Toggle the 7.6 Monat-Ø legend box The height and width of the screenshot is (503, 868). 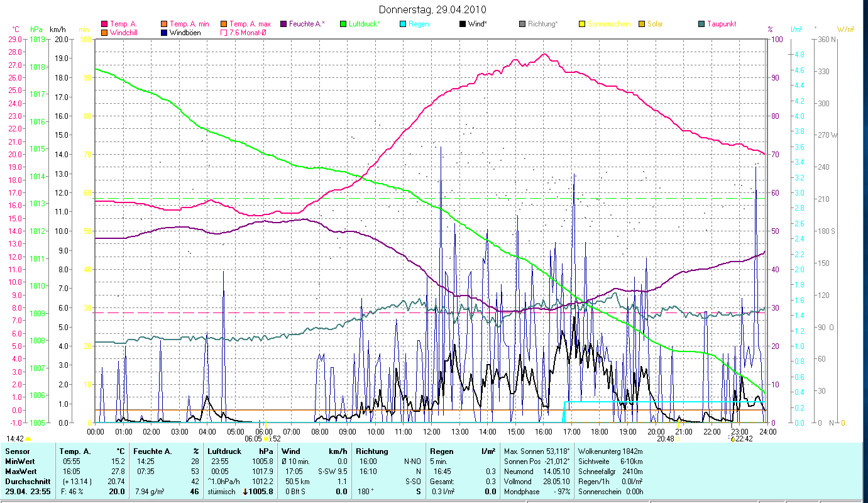click(x=223, y=32)
